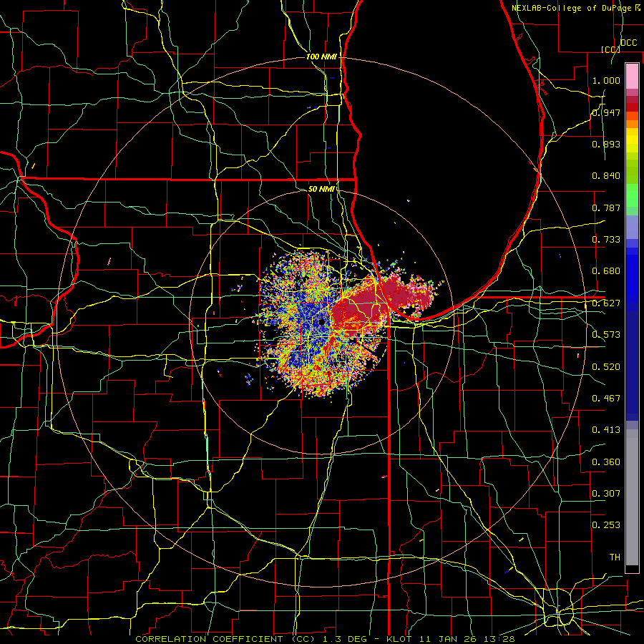Image resolution: width=644 pixels, height=644 pixels.
Task: Select the 0.467 scale value
Action: [606, 399]
